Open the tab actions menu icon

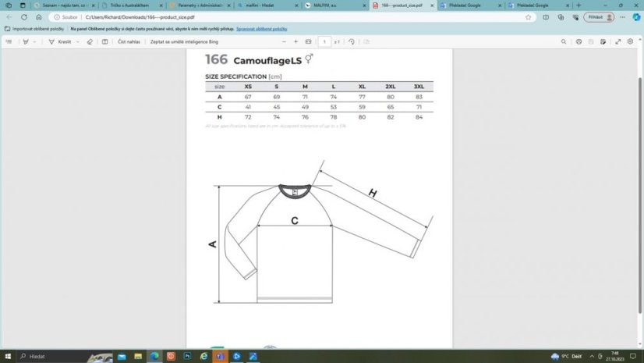click(x=23, y=5)
